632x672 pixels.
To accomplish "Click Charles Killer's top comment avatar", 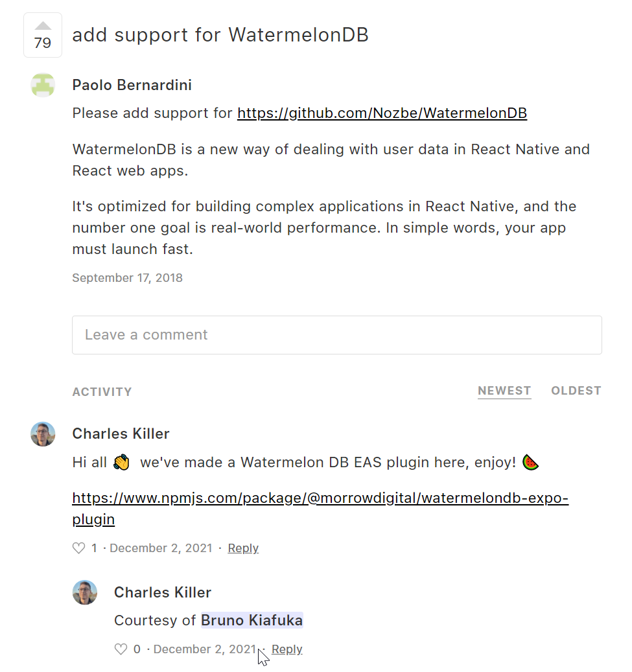I will coord(43,434).
